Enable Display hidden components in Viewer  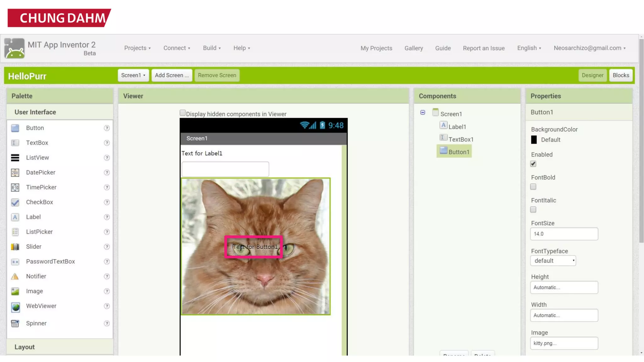click(x=183, y=113)
